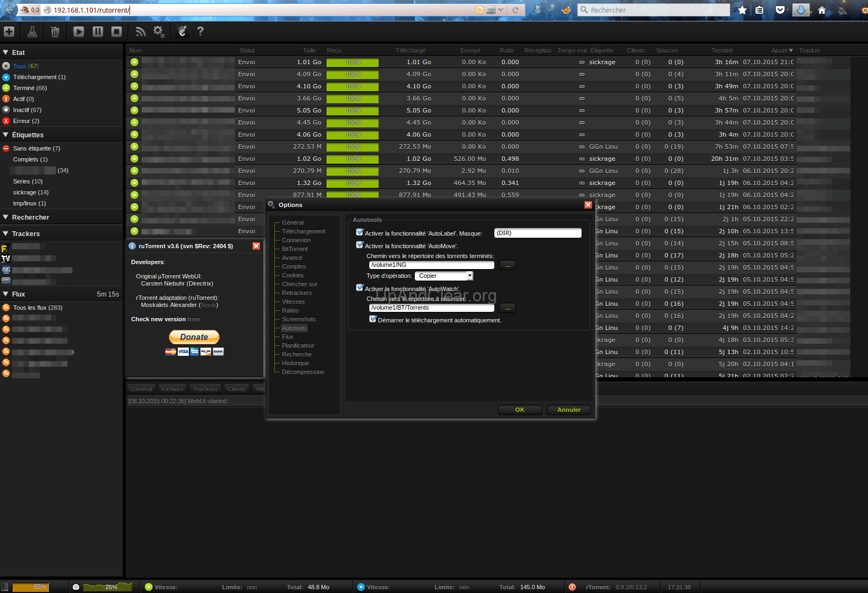Select Planificateur in options tree

(298, 345)
